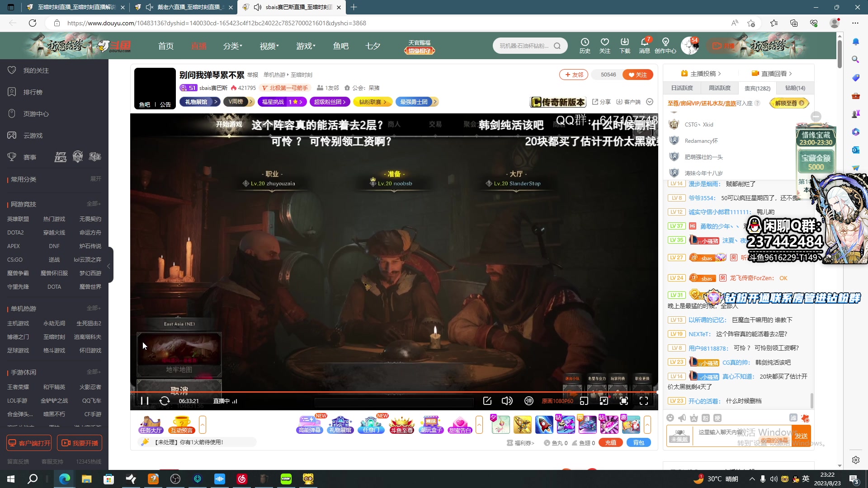Go to 首页 home page
The width and height of the screenshot is (868, 488).
[166, 46]
